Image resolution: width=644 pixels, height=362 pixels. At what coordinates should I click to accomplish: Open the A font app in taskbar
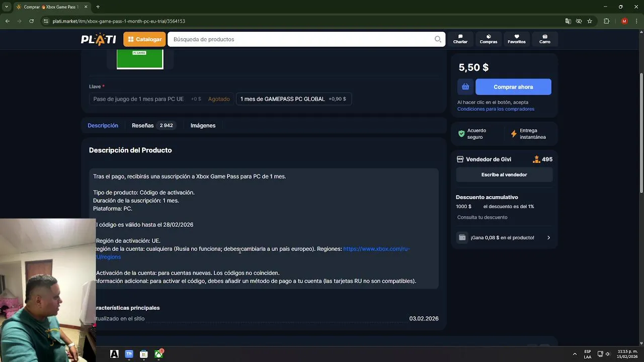(x=114, y=354)
